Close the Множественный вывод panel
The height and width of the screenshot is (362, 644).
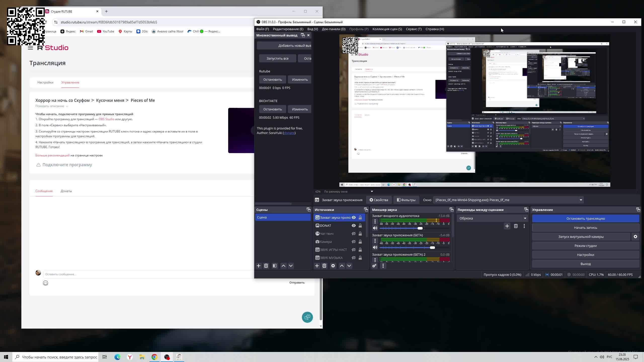(308, 35)
